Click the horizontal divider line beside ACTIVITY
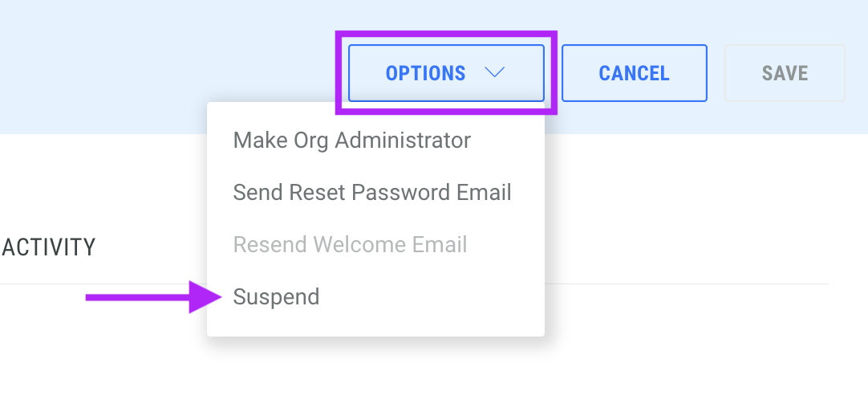This screenshot has height=408, width=868. (x=687, y=284)
